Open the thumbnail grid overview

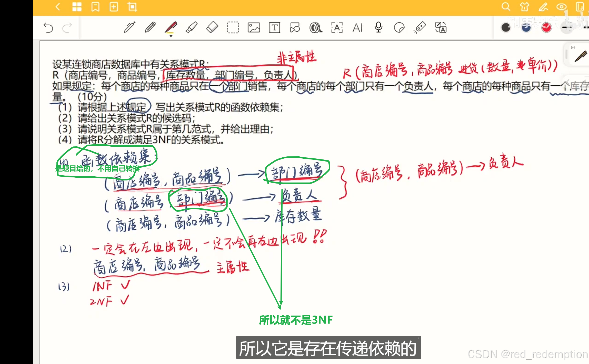tap(77, 7)
